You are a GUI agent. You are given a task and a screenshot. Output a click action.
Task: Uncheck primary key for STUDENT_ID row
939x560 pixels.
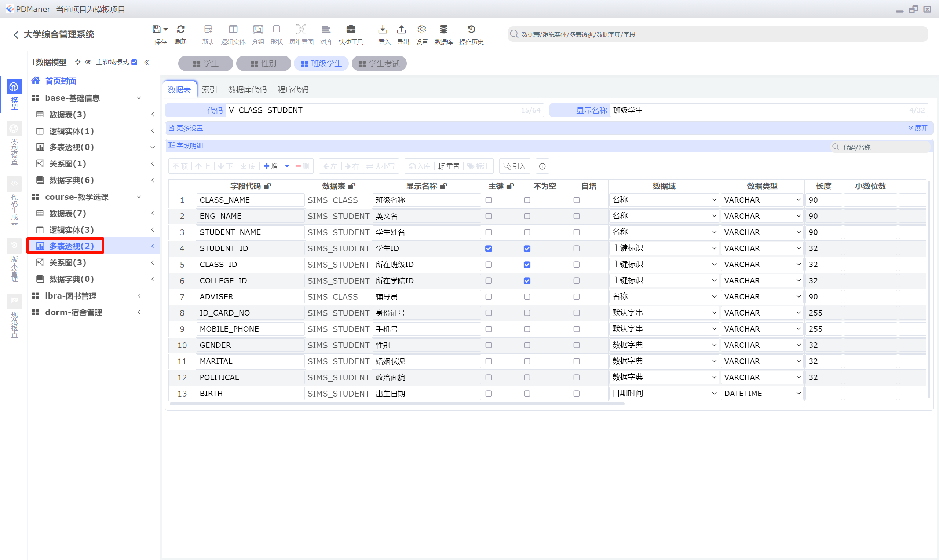point(489,249)
